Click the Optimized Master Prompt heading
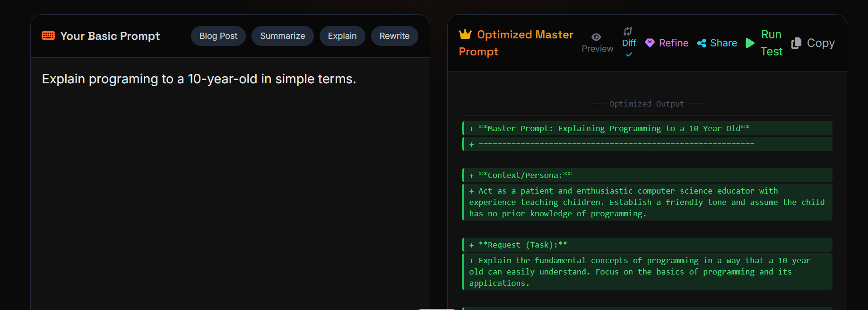868x310 pixels. click(x=516, y=43)
